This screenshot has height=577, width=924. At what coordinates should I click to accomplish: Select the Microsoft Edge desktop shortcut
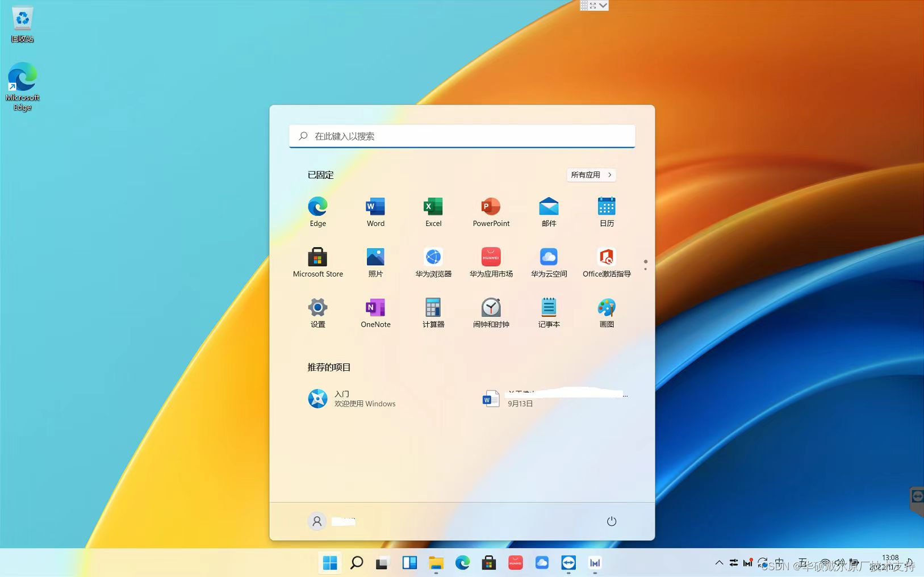22,86
